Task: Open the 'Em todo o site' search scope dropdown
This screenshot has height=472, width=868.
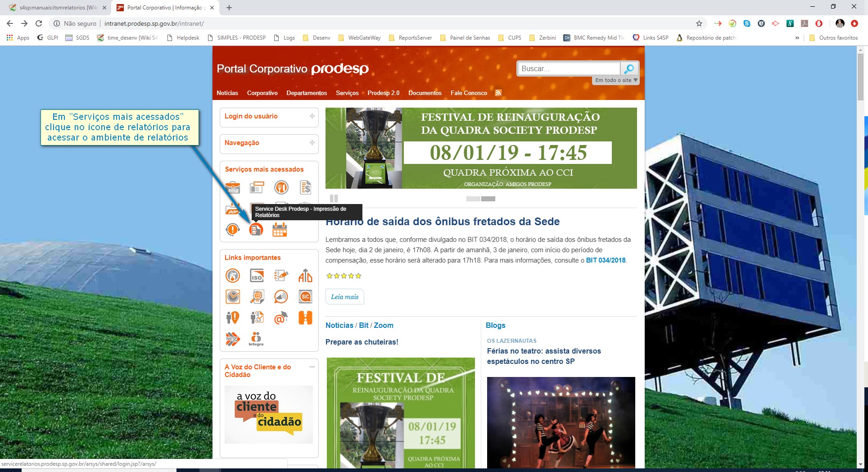Action: click(x=616, y=80)
